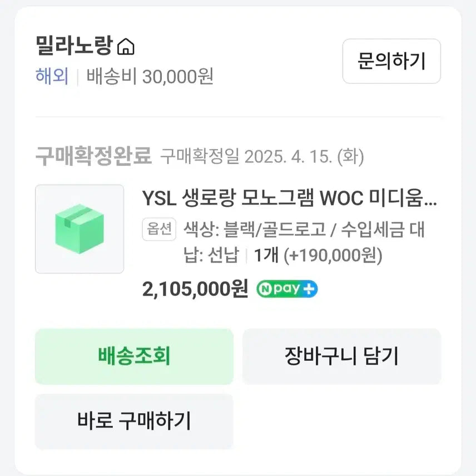
Task: Click the 1개 (+190,000원) quantity text
Action: point(318,256)
